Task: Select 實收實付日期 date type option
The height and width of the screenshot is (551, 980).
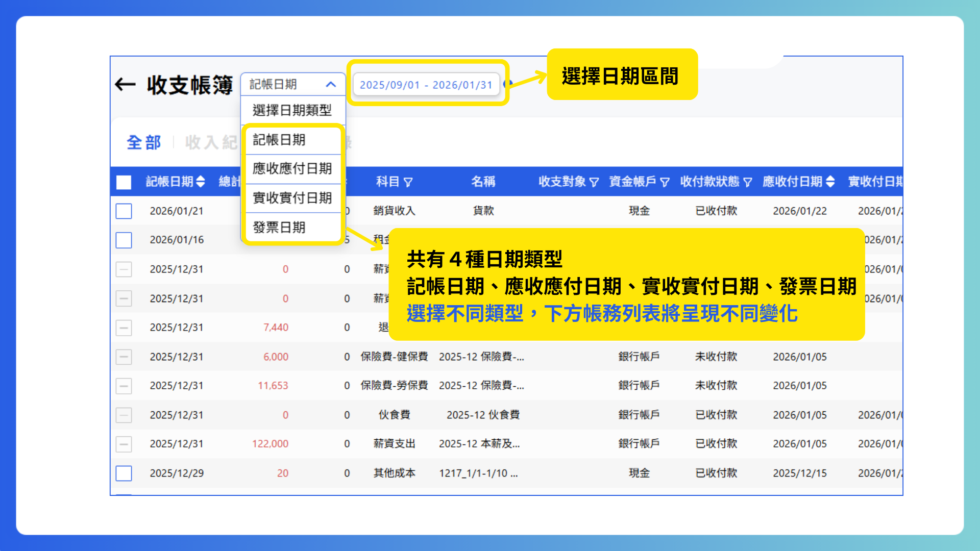Action: click(292, 198)
